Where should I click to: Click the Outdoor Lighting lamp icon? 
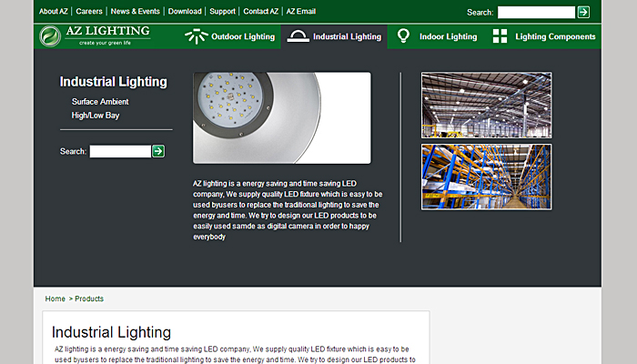click(x=197, y=36)
